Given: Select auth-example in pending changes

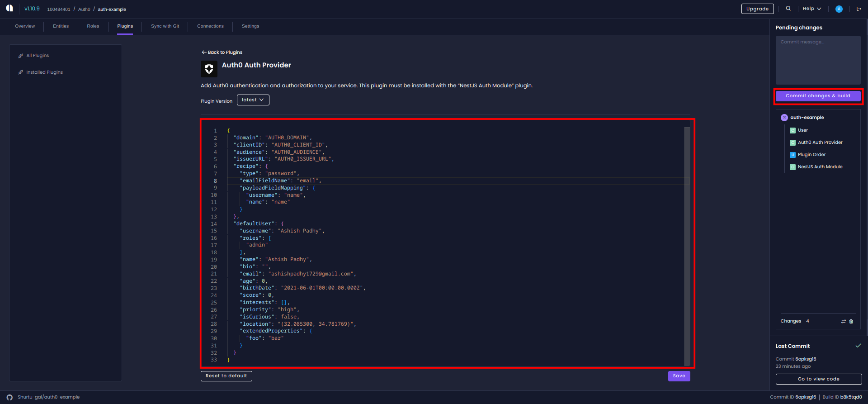Looking at the screenshot, I should coord(807,118).
